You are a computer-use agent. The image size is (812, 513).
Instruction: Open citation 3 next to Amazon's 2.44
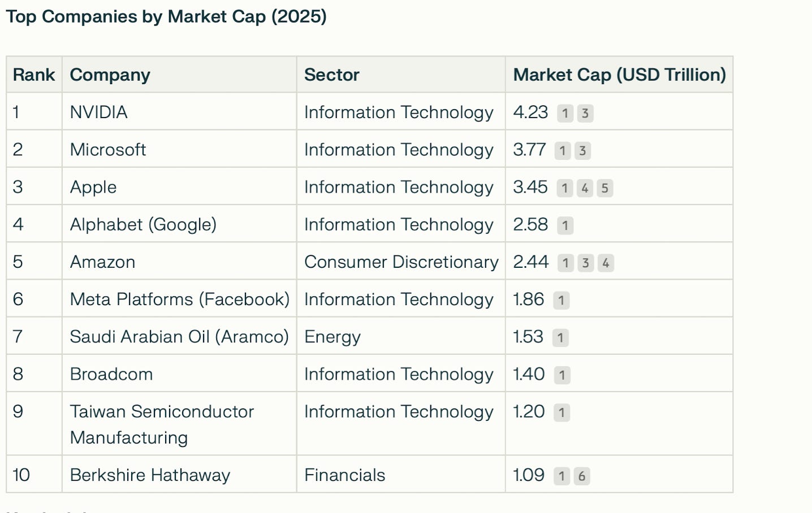(x=585, y=263)
